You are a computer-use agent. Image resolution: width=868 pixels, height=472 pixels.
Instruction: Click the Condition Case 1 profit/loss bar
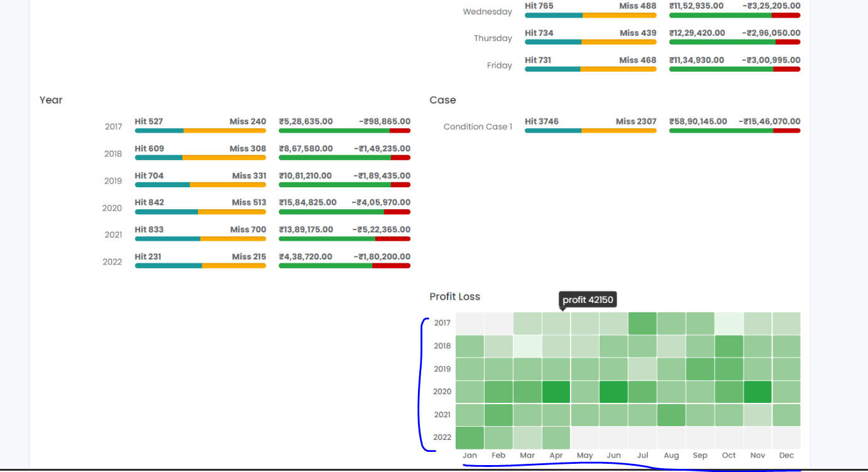(x=735, y=131)
